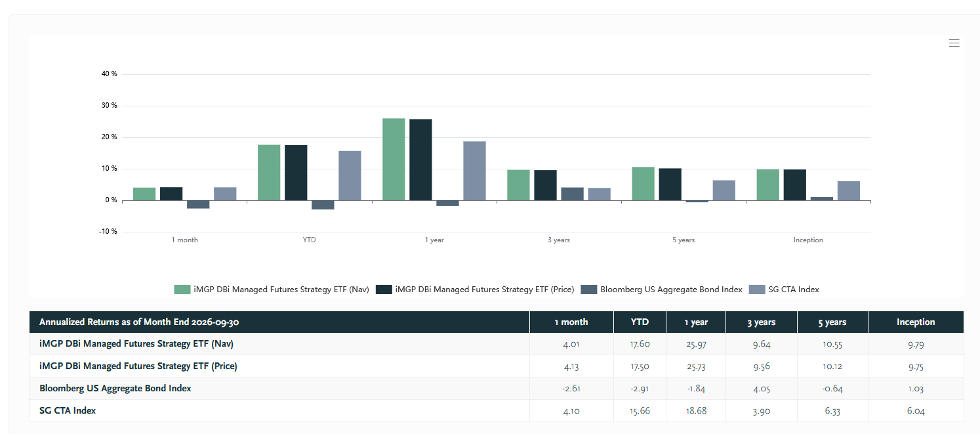Click the Price 3 years value 9.56
980x434 pixels.
click(x=761, y=366)
